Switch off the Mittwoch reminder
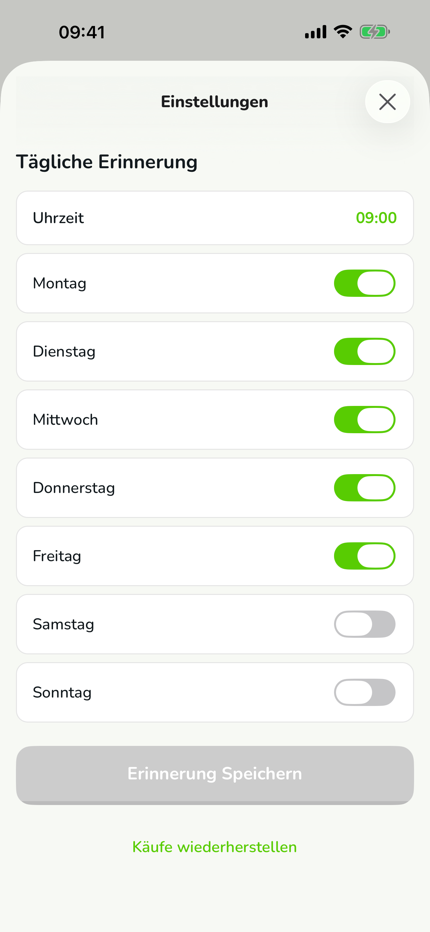 [x=365, y=420]
